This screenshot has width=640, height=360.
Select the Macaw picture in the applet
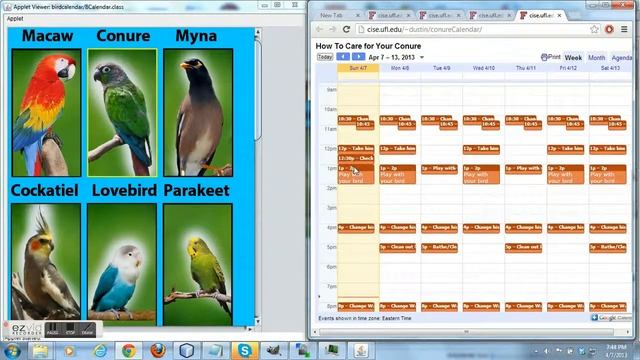pyautogui.click(x=47, y=113)
